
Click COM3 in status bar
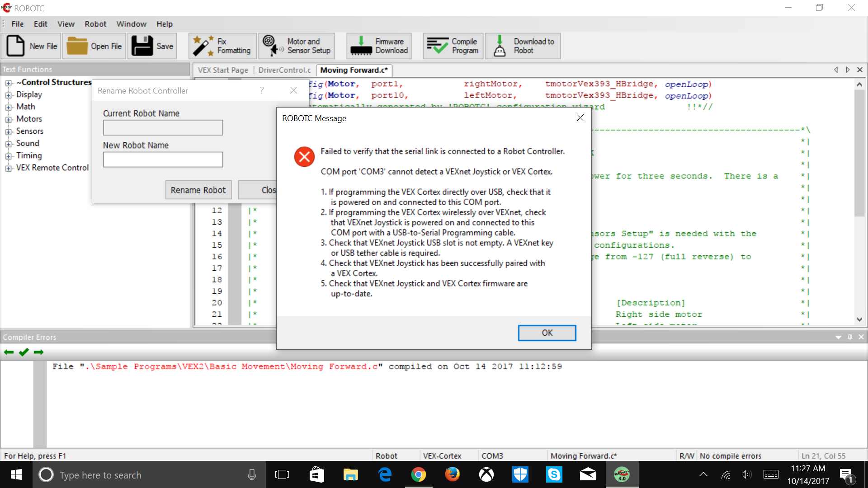pos(492,455)
